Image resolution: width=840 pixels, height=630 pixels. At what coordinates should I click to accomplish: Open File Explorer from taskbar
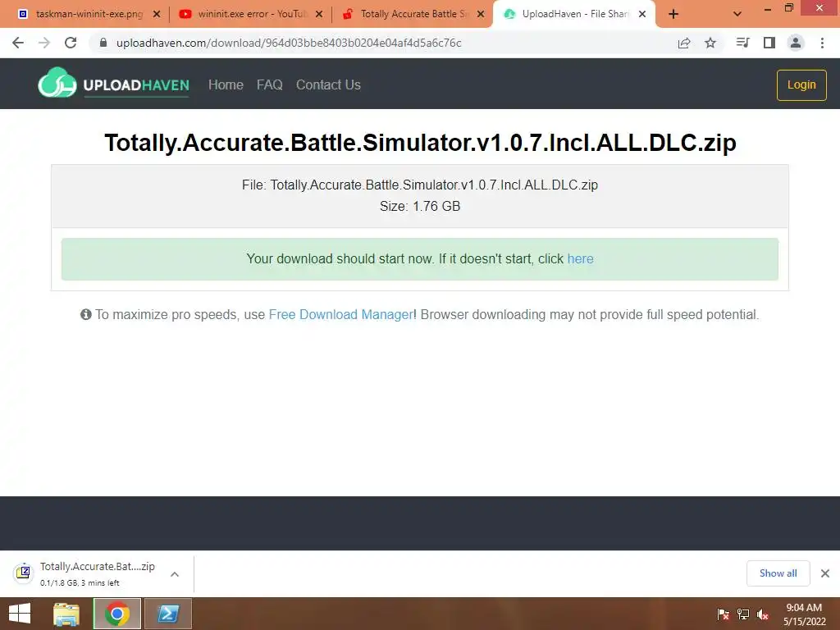(x=66, y=614)
